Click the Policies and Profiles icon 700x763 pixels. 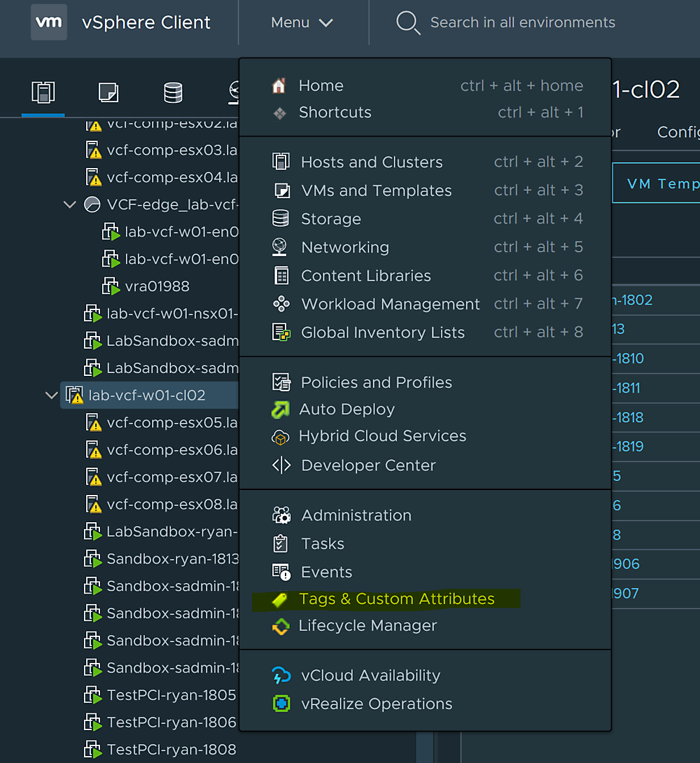pos(281,382)
